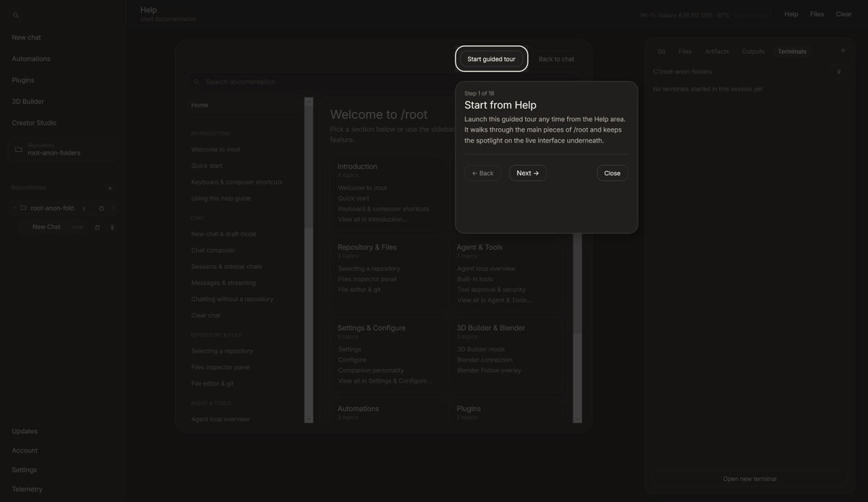Open Files from the top bar
This screenshot has width=868, height=502.
pos(817,14)
